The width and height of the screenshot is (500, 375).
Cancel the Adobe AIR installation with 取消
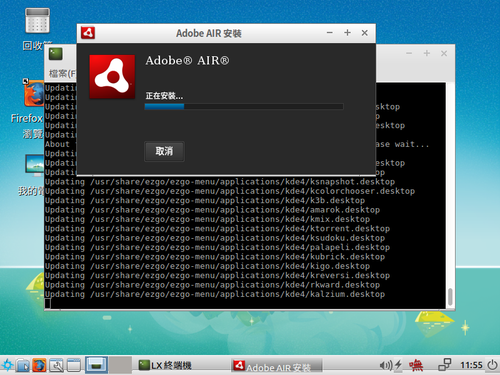click(164, 151)
